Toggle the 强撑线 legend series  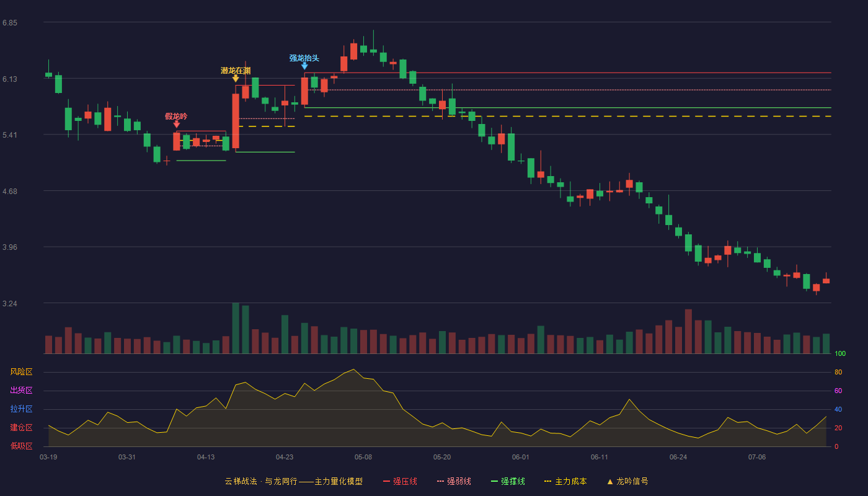[508, 481]
